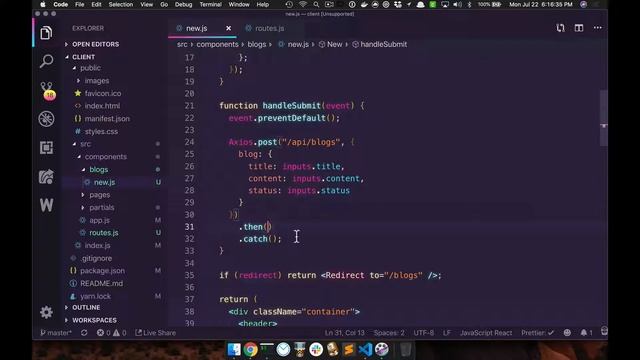Screen dimensions: 640x360
Task: Close the new.js editor tab
Action: 228,28
